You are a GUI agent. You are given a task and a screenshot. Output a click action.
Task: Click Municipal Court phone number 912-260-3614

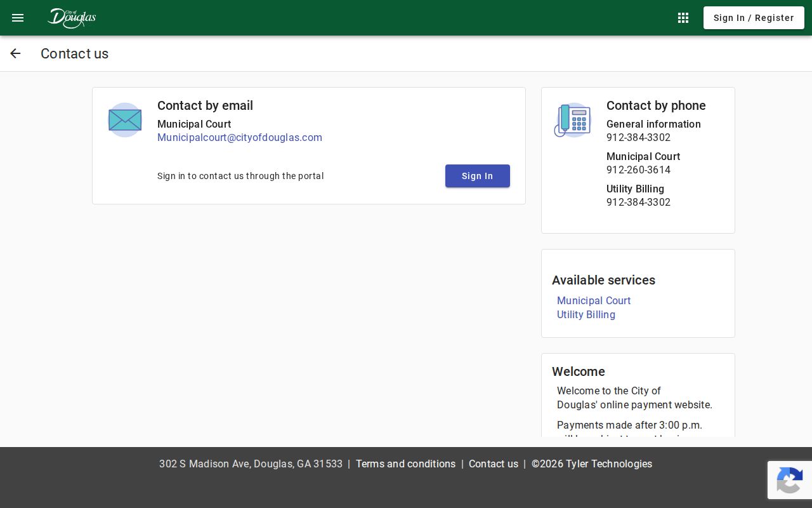click(x=638, y=170)
